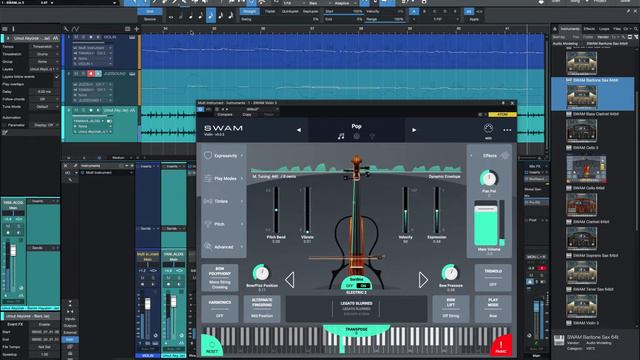640x360 pixels.
Task: Switch to the Files browser tab
Action: pyautogui.click(x=617, y=29)
